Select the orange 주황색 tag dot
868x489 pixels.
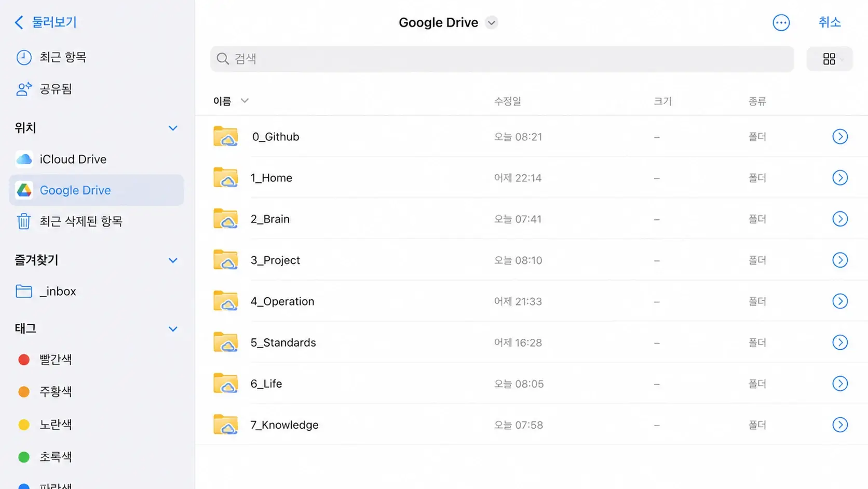24,392
